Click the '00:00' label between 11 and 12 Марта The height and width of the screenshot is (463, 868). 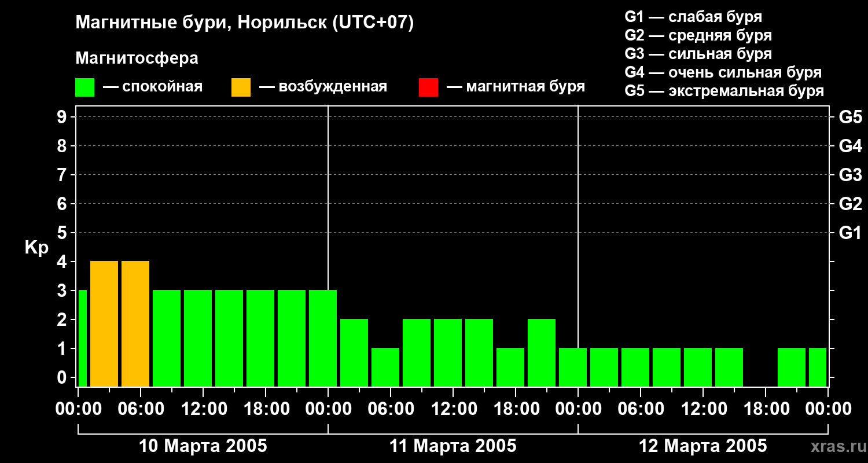(x=578, y=409)
